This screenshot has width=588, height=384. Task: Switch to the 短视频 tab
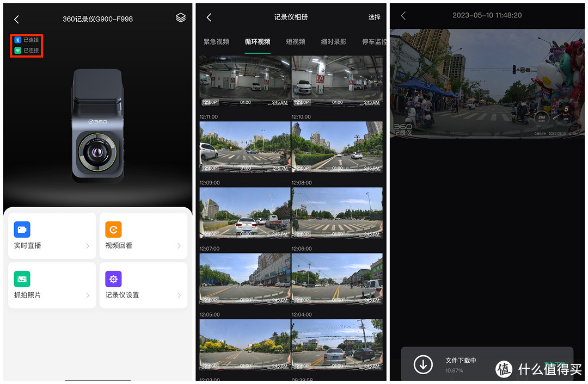coord(295,42)
